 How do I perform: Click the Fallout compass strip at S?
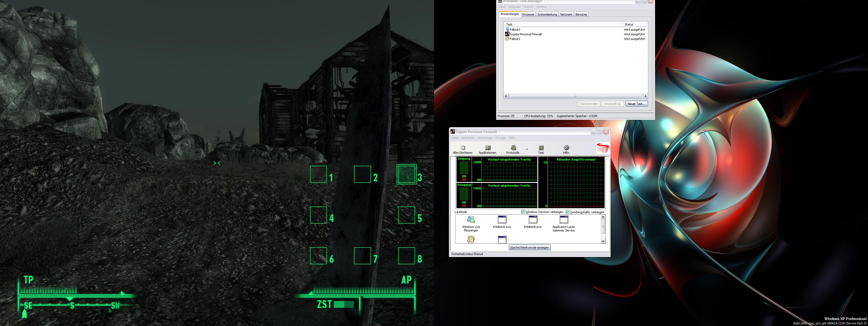pyautogui.click(x=72, y=306)
